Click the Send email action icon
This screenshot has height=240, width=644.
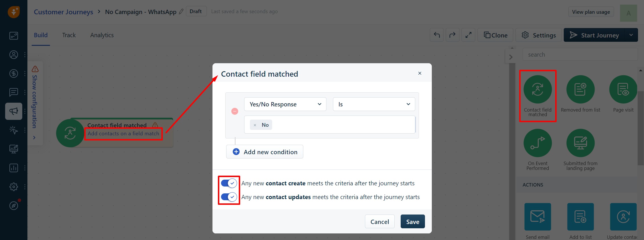tap(537, 217)
